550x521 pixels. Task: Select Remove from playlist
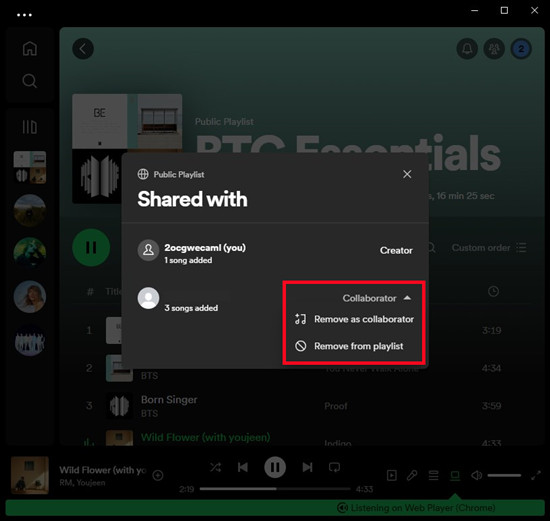click(x=349, y=346)
